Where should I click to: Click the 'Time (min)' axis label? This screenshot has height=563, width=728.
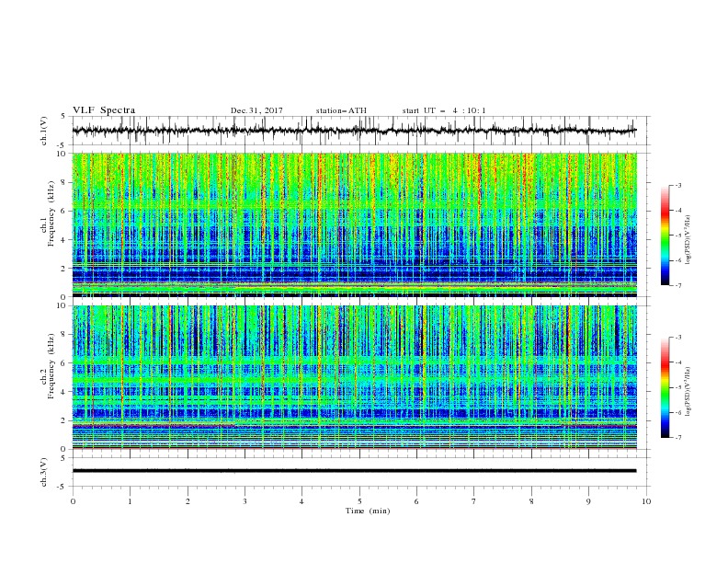point(368,511)
